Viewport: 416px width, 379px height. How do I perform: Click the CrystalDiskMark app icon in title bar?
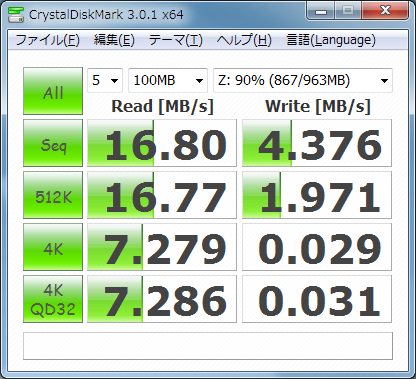click(16, 14)
